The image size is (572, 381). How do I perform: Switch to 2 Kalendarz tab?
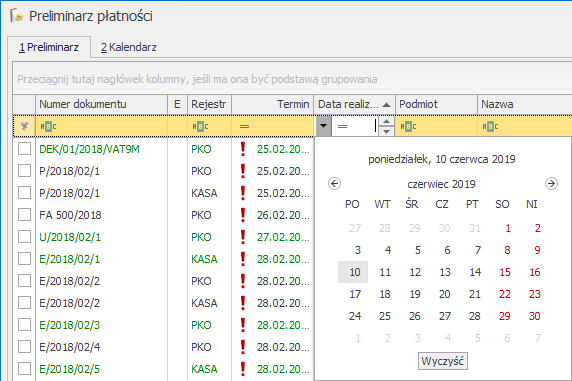(x=129, y=47)
